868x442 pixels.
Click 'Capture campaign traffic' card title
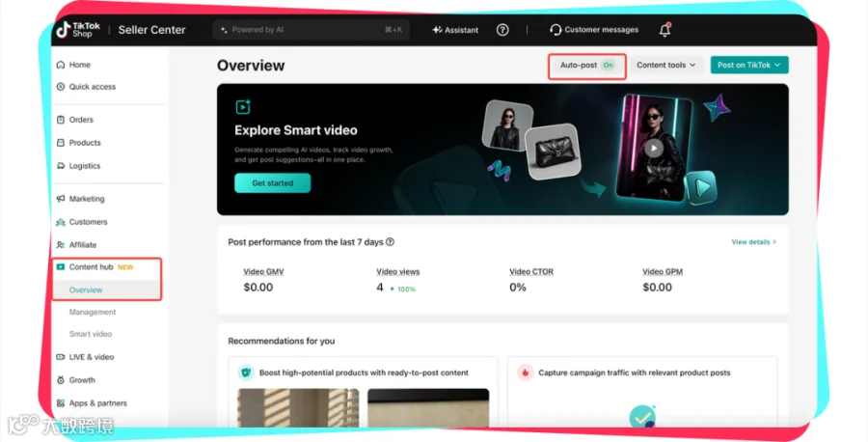pos(635,373)
